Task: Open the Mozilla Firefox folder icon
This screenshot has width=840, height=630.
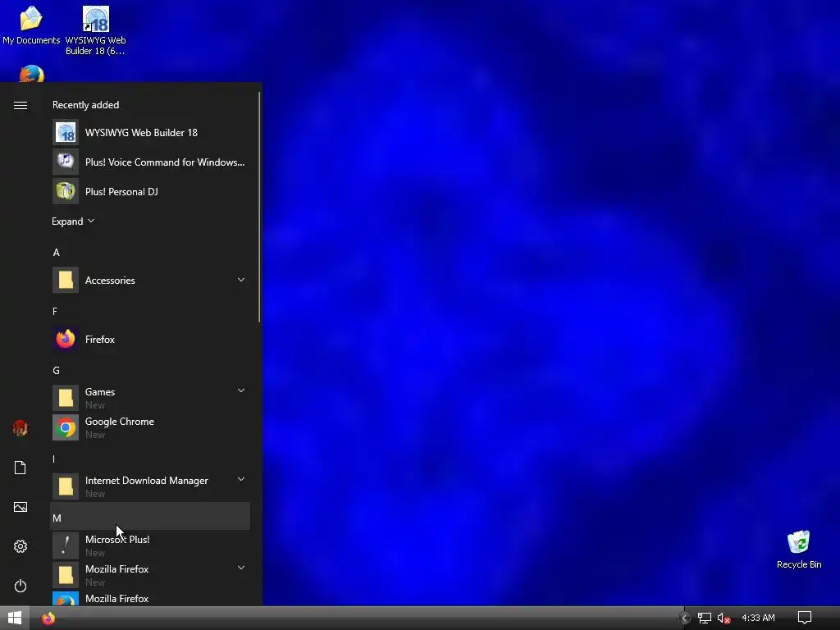Action: pyautogui.click(x=66, y=575)
